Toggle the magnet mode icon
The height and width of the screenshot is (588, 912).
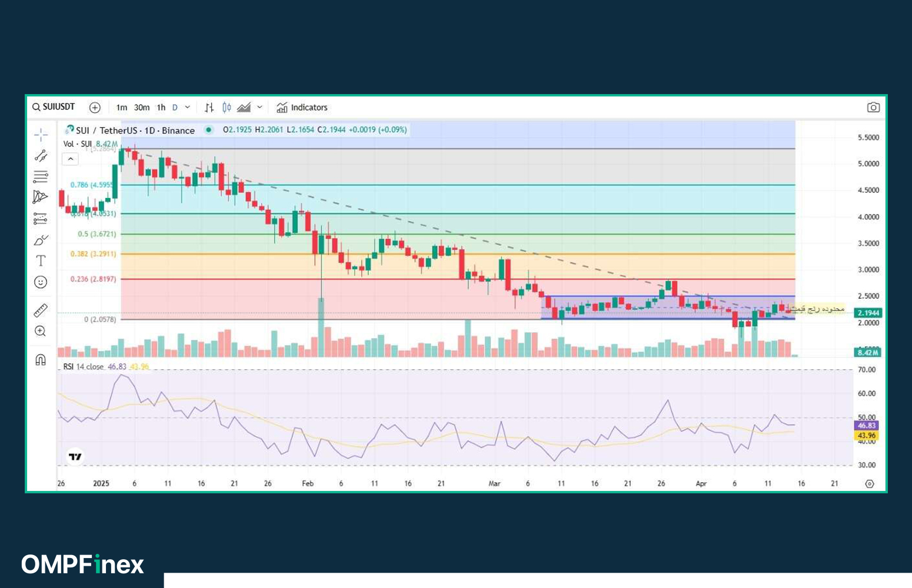click(x=41, y=359)
